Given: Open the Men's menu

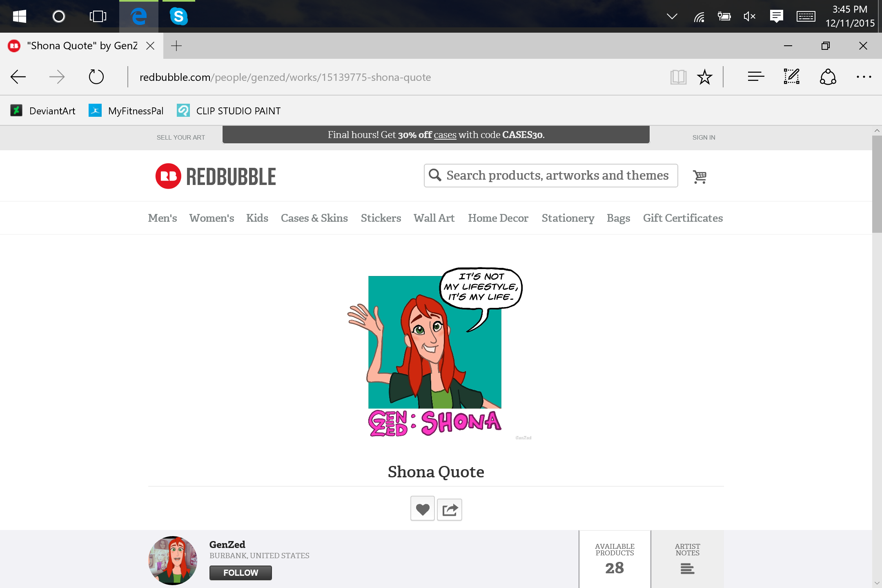Looking at the screenshot, I should tap(163, 218).
